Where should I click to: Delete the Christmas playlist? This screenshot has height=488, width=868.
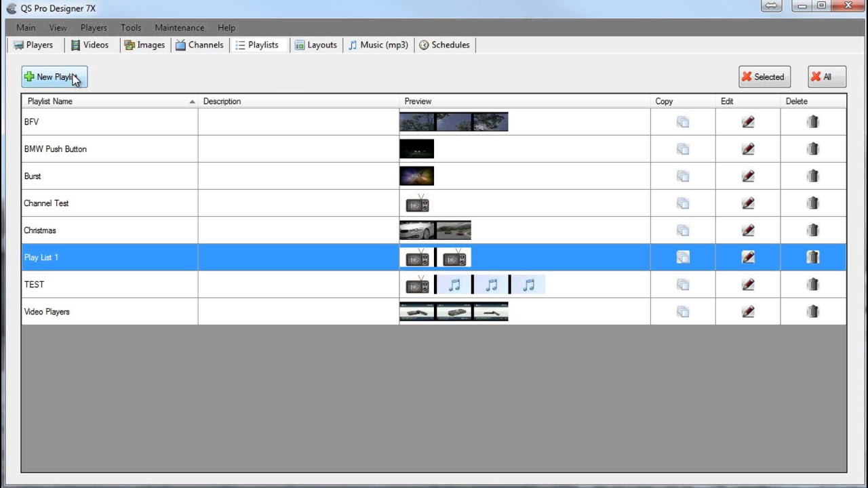[813, 230]
